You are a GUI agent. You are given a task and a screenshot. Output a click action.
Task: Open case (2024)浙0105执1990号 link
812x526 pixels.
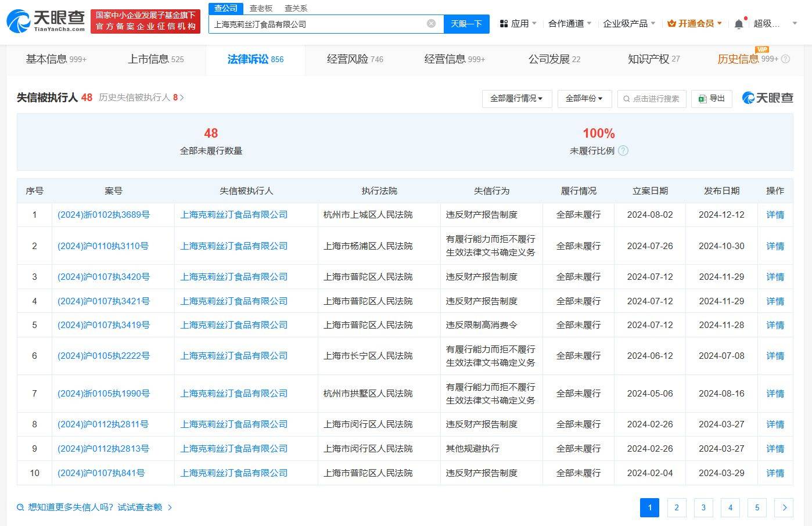tap(103, 394)
